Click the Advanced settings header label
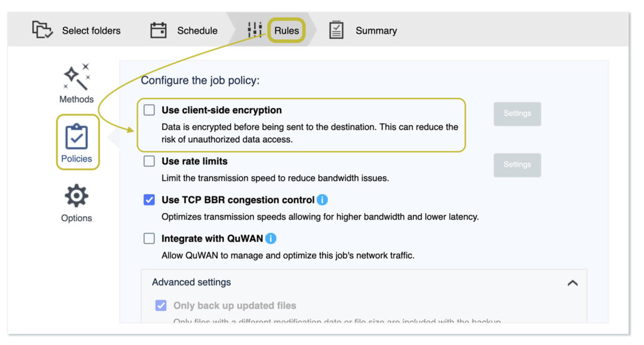The width and height of the screenshot is (644, 345). pos(191,283)
